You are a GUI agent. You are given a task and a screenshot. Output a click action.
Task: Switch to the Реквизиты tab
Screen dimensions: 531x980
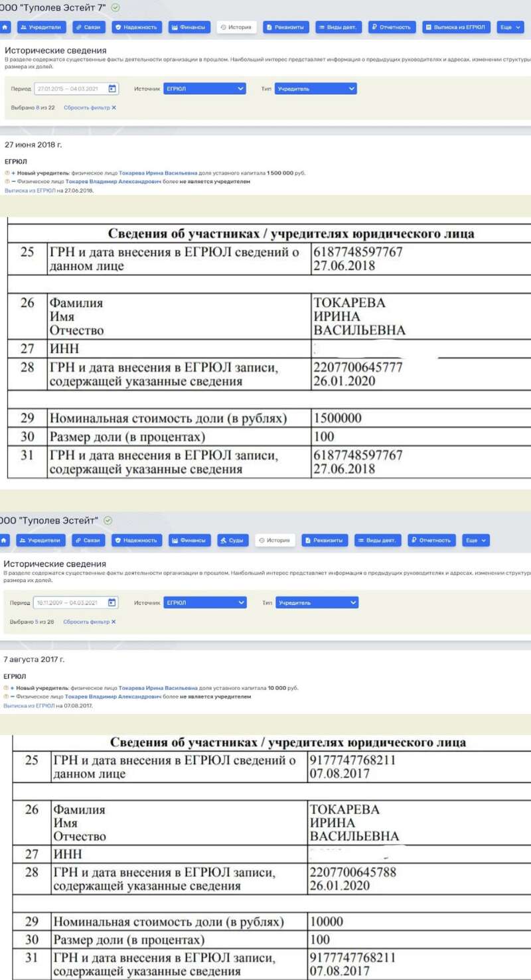285,27
